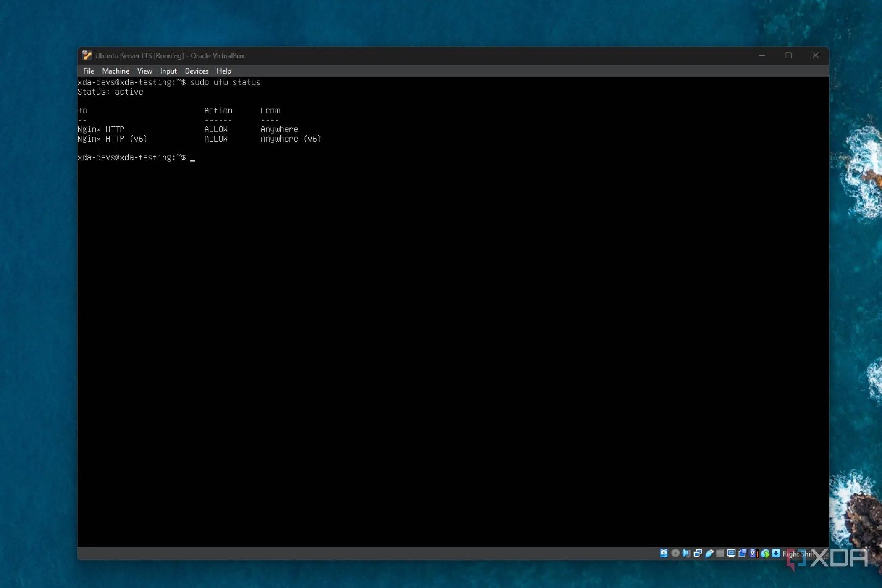Screen dimensions: 882x588
Task: Click the 'sudo ufw status' command text
Action: click(x=225, y=82)
